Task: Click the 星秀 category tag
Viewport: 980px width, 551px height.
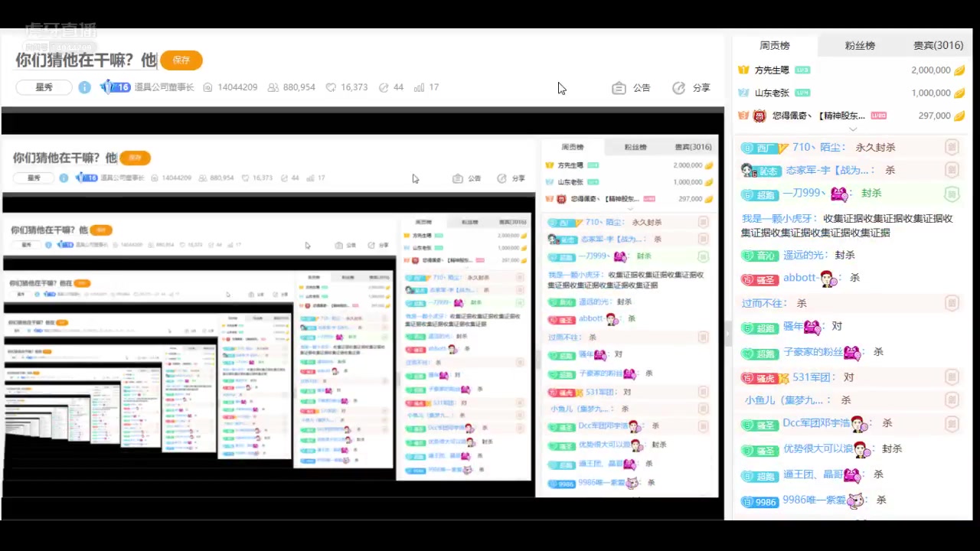Action: 44,87
